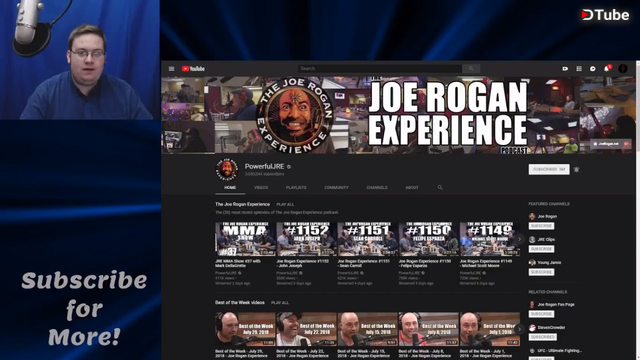
Task: Switch to the Videos tab
Action: (261, 187)
